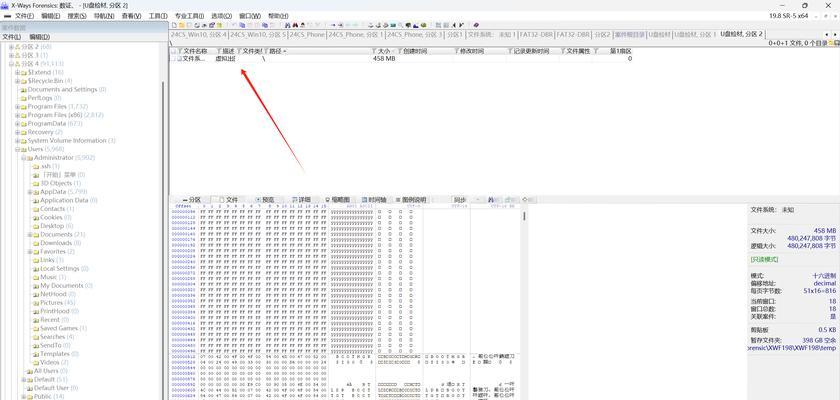The image size is (840, 400).
Task: Click filter funnel on 创建时间 column
Action: [399, 51]
